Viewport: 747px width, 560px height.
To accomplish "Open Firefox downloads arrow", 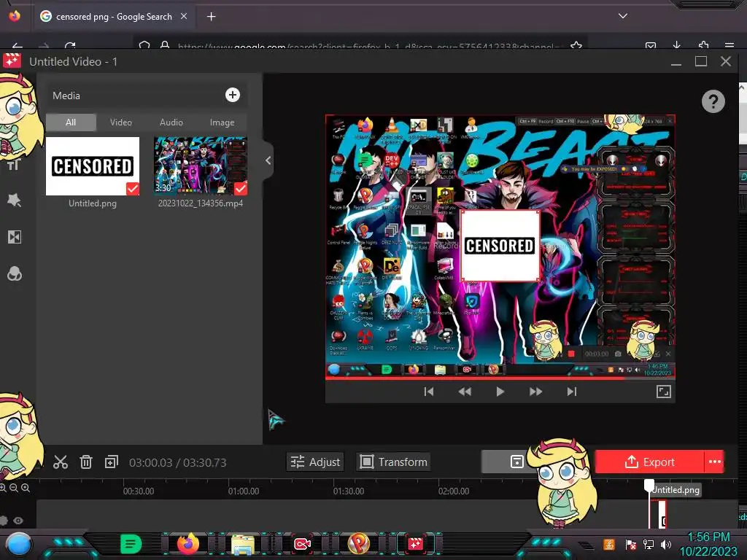I will (677, 45).
